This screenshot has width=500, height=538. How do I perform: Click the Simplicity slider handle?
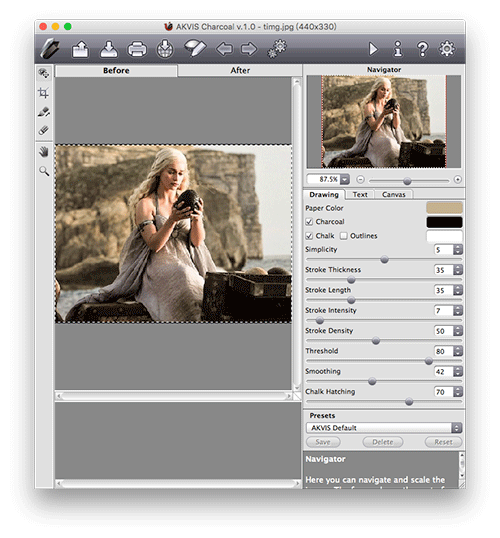[384, 259]
